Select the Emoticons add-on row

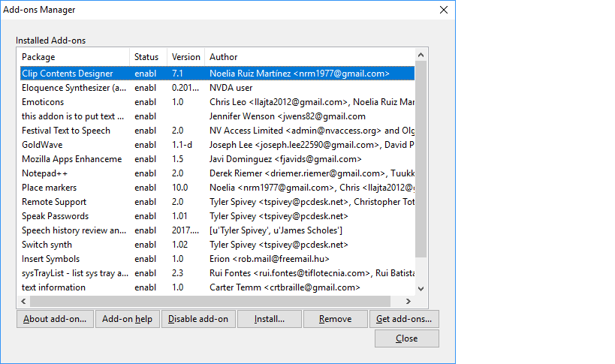44,102
